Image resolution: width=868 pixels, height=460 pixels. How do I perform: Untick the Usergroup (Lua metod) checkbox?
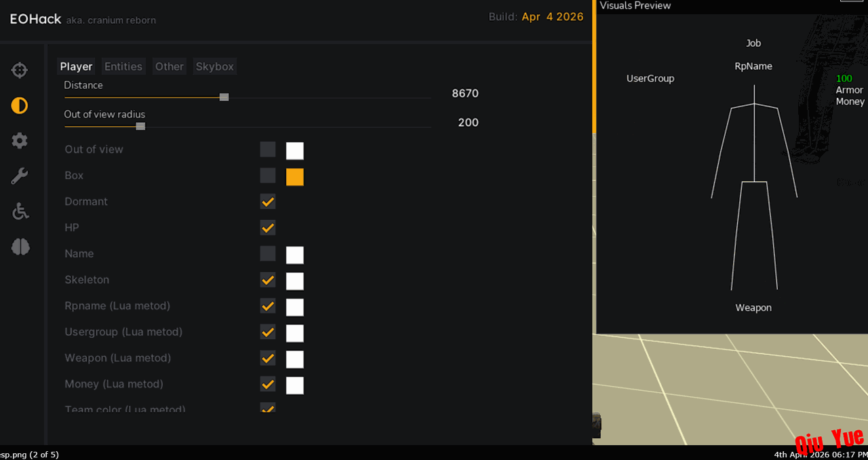click(268, 332)
